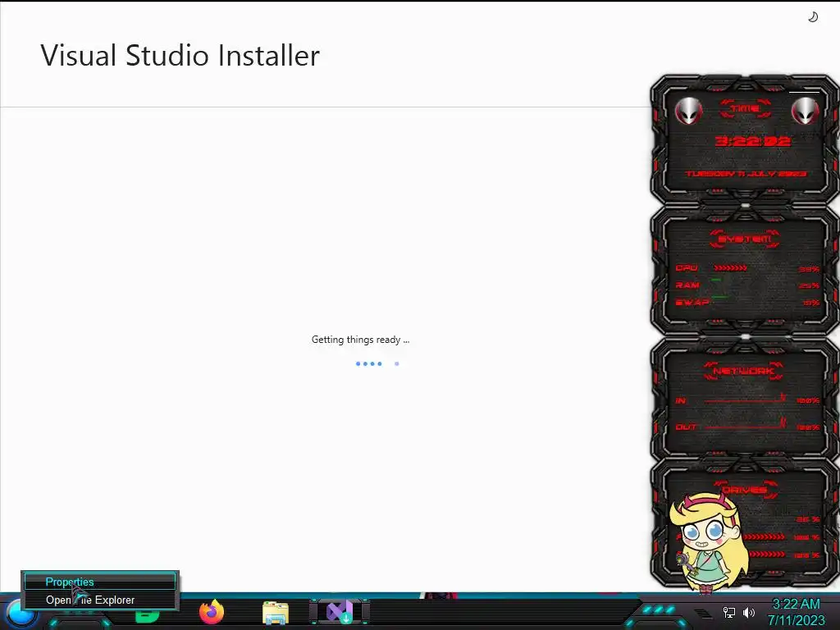This screenshot has width=840, height=630.
Task: Click the Tuesday 11 July date text in the widget
Action: click(x=746, y=174)
